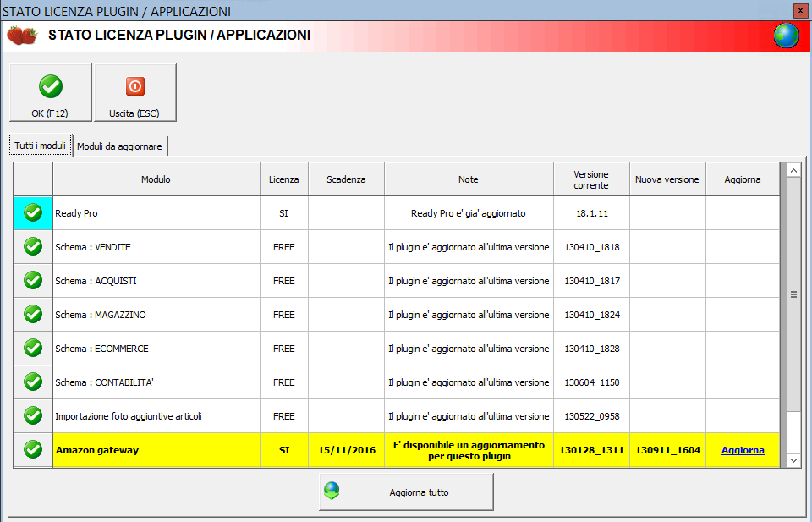This screenshot has height=522, width=812.
Task: Click the Uscita (ESC) button
Action: (x=135, y=93)
